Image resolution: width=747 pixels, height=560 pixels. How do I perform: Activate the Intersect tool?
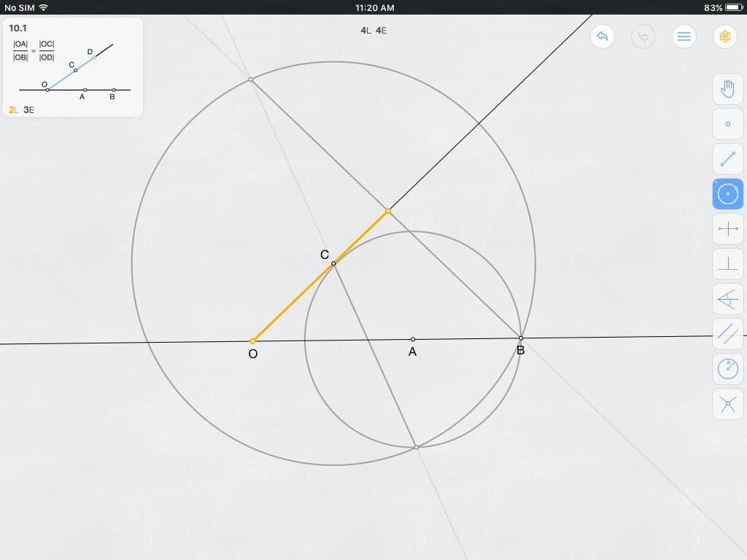(727, 404)
